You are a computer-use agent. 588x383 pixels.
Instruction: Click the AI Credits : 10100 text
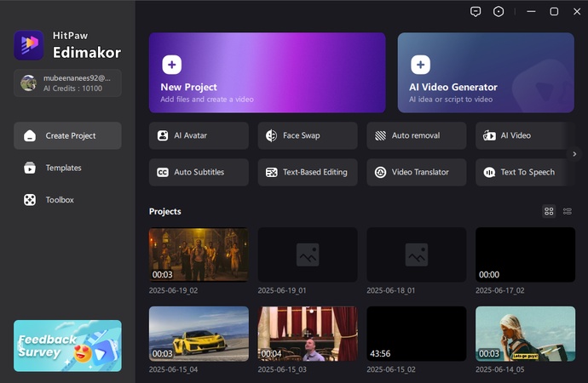point(72,89)
